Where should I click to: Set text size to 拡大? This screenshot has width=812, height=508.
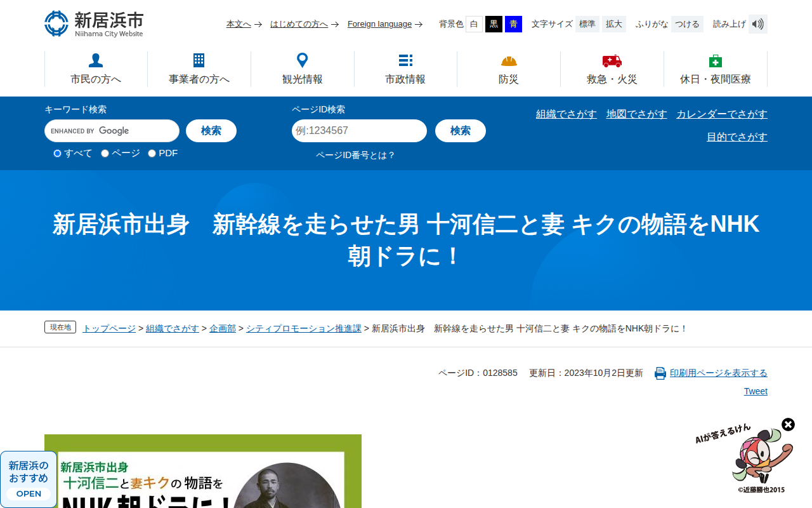click(614, 24)
